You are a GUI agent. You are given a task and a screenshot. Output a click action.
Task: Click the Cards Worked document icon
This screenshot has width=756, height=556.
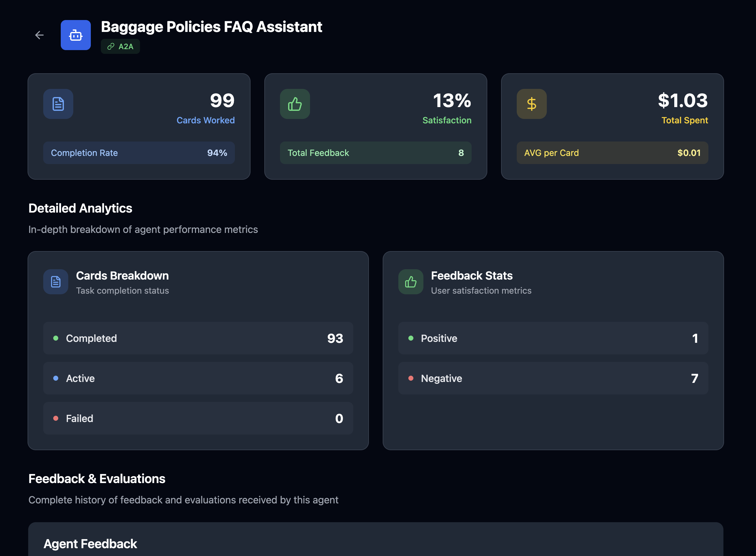[x=58, y=104]
